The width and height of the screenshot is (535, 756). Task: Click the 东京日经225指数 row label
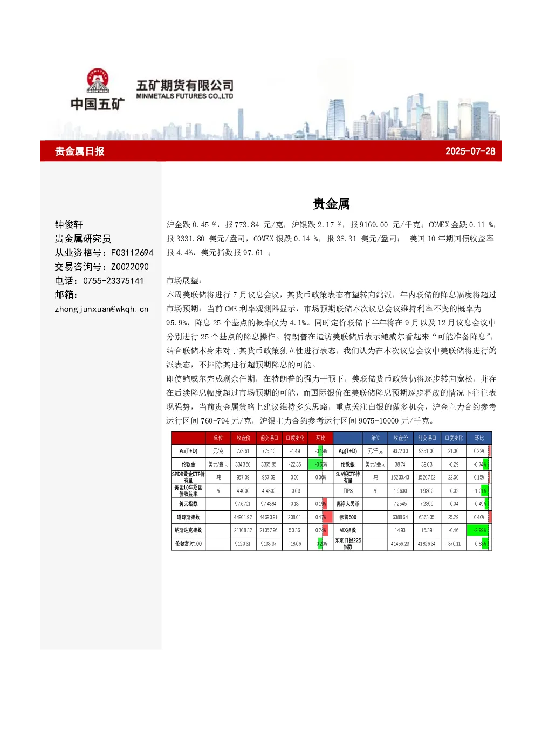(x=348, y=543)
